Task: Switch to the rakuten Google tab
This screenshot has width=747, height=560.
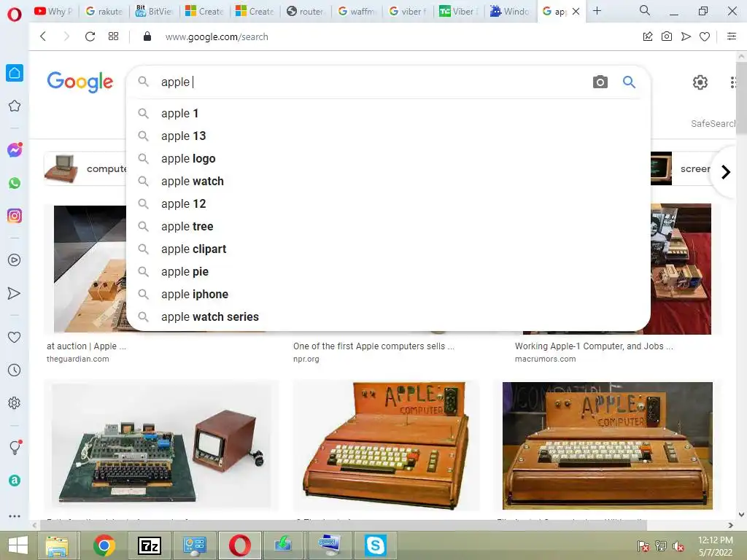Action: [104, 11]
